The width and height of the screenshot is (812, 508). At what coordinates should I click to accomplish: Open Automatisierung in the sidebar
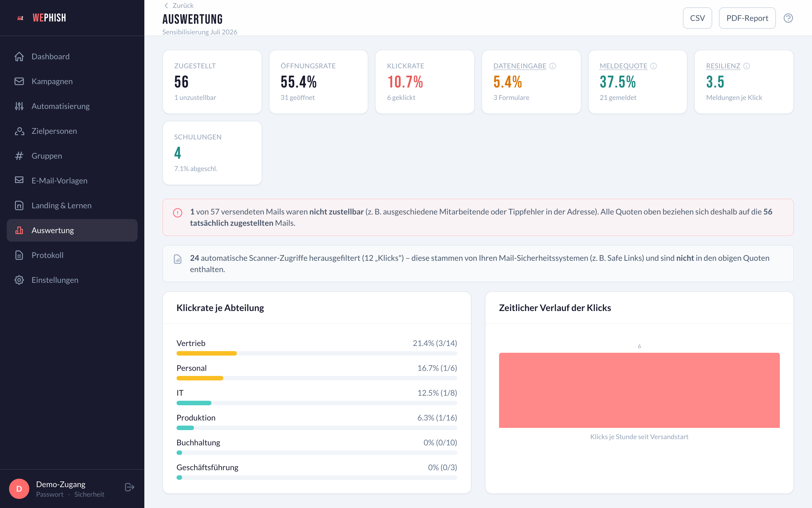[x=72, y=106]
